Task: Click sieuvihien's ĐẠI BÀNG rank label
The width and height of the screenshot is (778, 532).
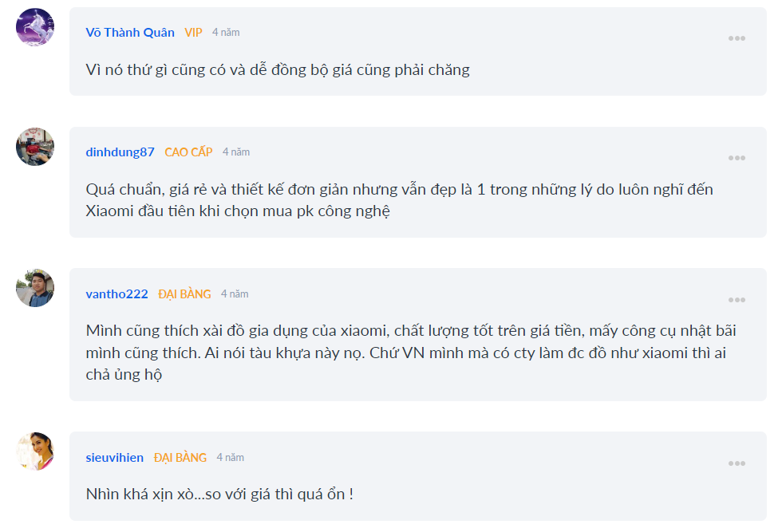Action: click(x=180, y=458)
